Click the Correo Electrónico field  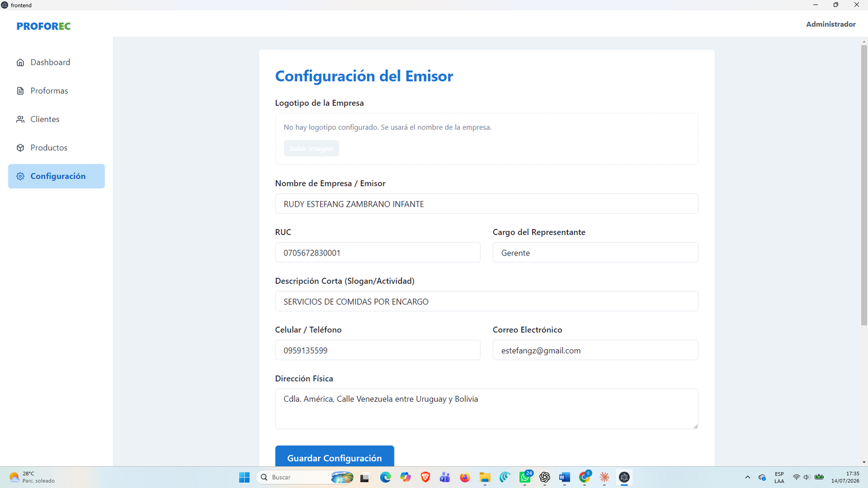pos(595,350)
